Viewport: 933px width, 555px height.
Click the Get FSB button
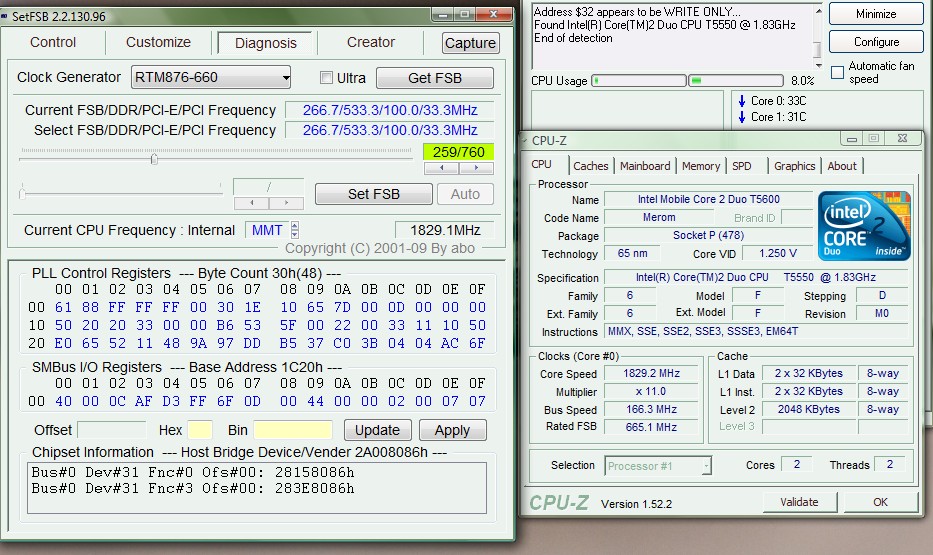point(434,78)
